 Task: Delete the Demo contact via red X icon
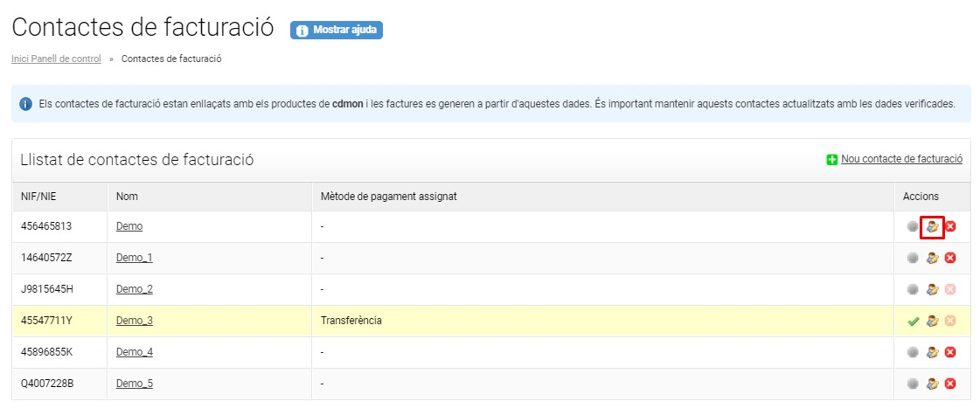950,226
